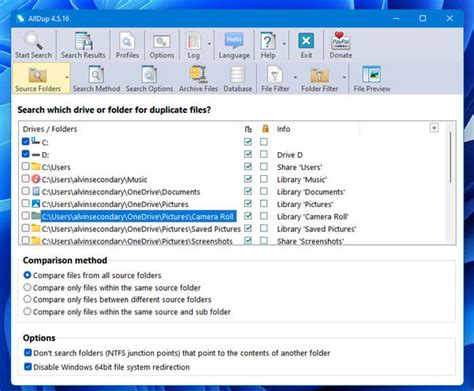Click the C: drive icon

click(x=36, y=141)
